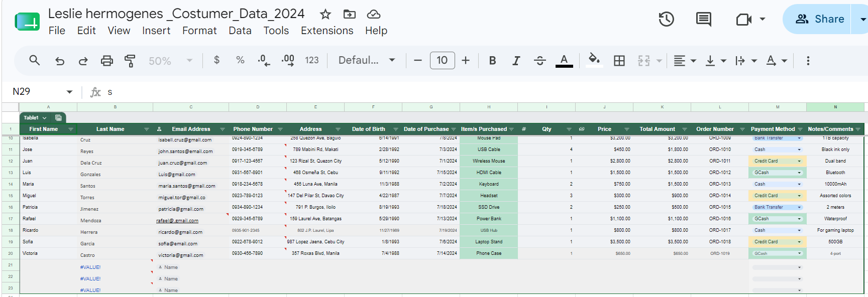This screenshot has height=297, width=868.
Task: Open the fill color paint bucket
Action: (x=594, y=60)
